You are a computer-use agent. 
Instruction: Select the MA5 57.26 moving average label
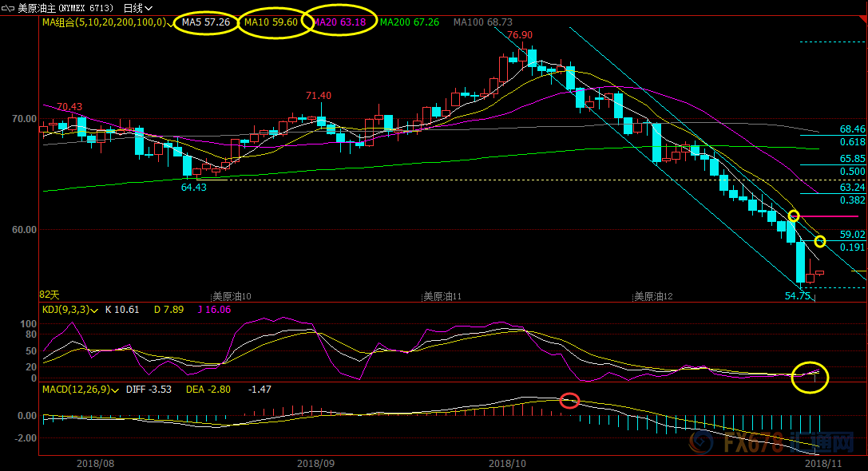pyautogui.click(x=205, y=22)
